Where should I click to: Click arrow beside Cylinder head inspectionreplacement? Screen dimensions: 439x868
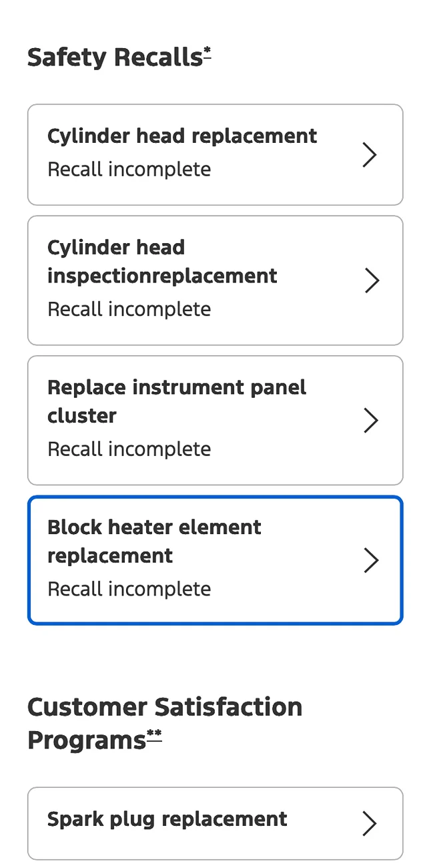pos(372,280)
